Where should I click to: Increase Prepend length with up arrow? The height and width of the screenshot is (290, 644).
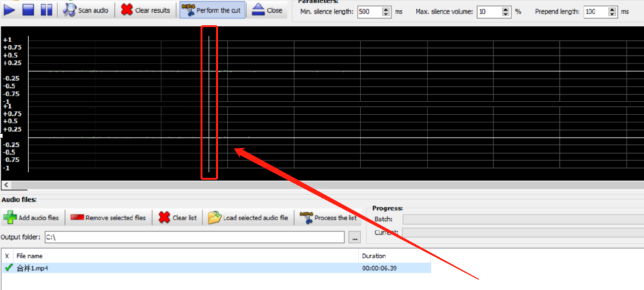click(613, 9)
